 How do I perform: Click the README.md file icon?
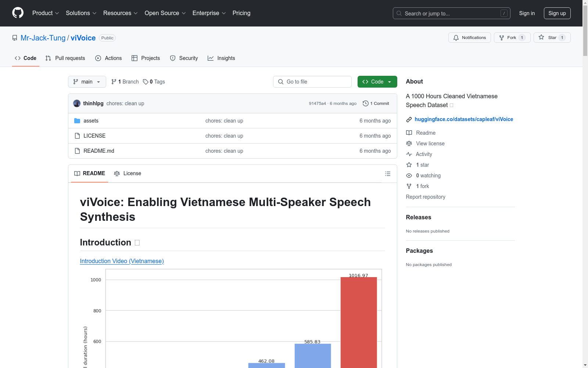click(x=77, y=151)
